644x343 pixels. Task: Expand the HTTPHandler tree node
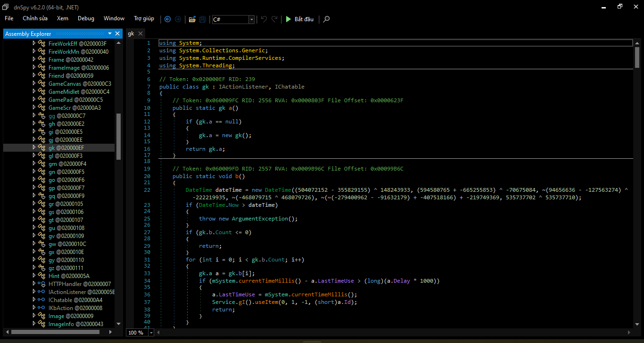pyautogui.click(x=34, y=284)
